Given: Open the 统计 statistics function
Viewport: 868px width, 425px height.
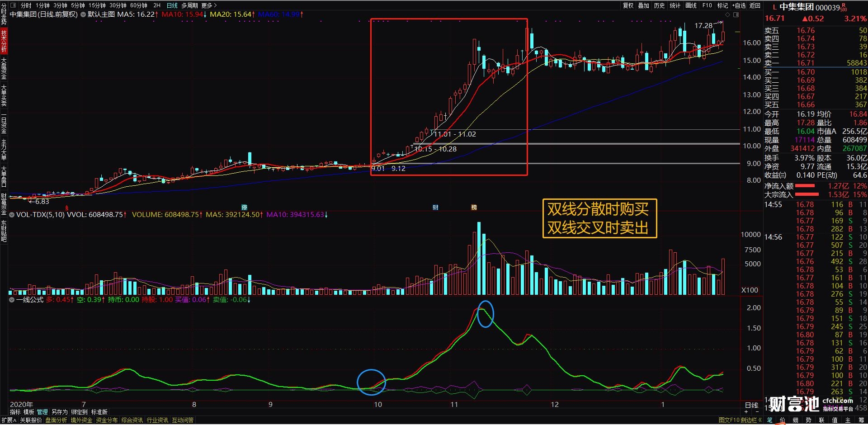Looking at the screenshot, I should (x=675, y=5).
